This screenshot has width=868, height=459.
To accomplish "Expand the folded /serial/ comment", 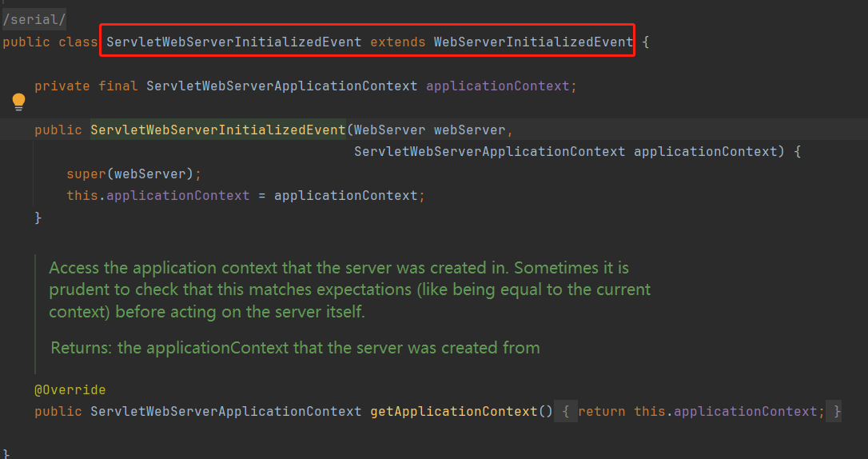I will 34,19.
